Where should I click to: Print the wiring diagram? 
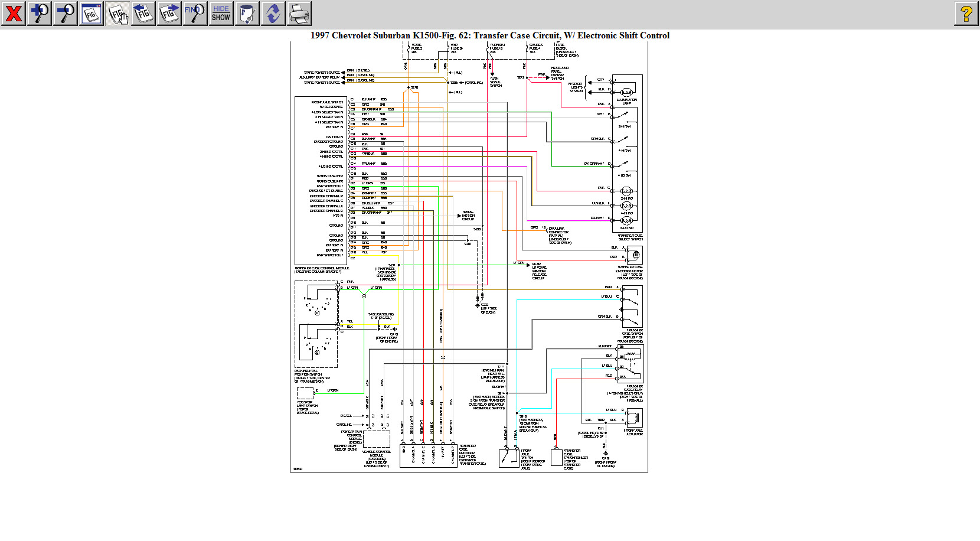click(x=299, y=14)
